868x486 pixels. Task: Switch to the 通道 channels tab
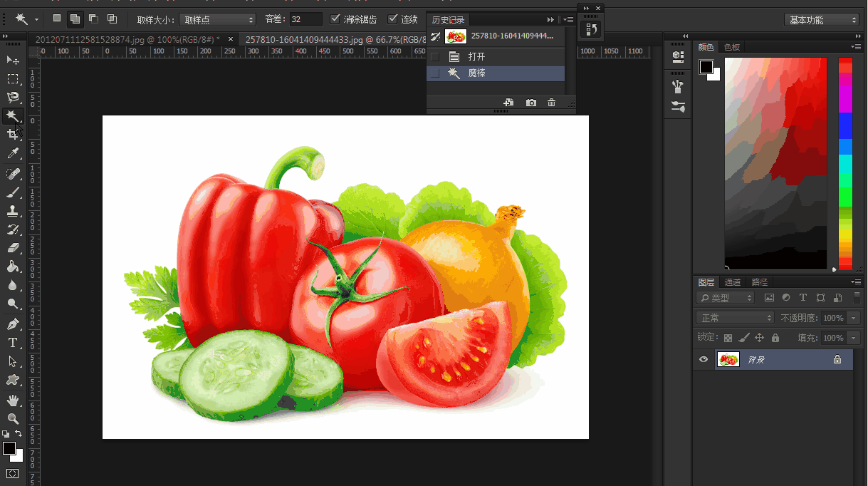[x=733, y=282]
